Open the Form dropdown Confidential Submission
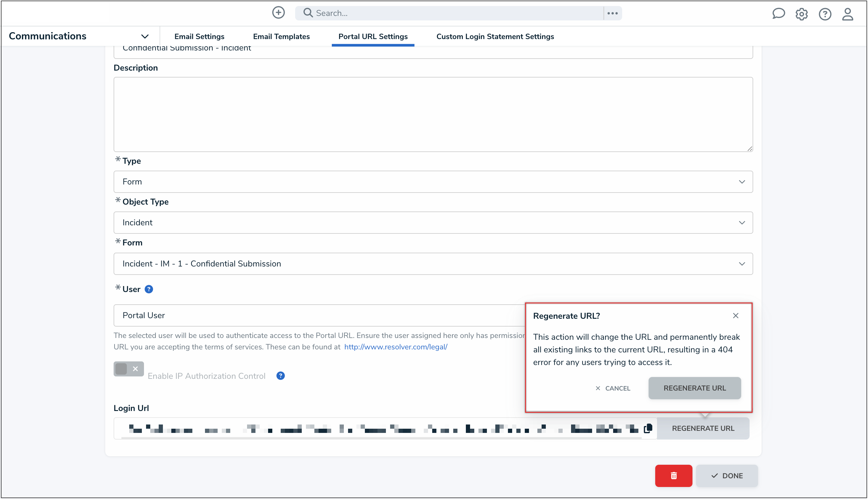Viewport: 868px width, 499px height. point(433,263)
